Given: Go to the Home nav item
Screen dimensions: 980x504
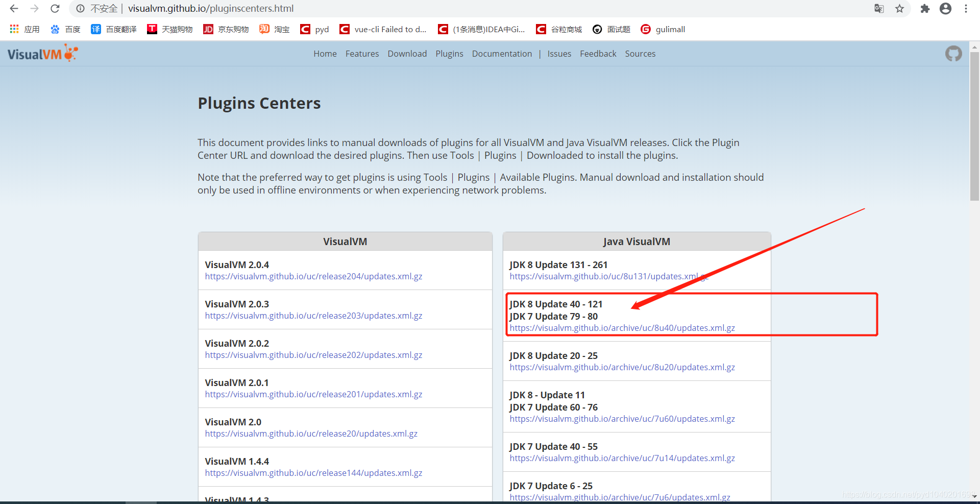Looking at the screenshot, I should [325, 54].
